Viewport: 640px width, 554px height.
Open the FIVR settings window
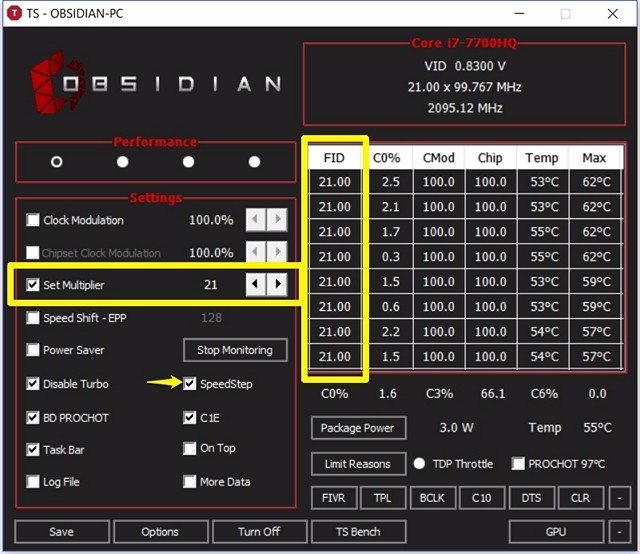tap(332, 497)
